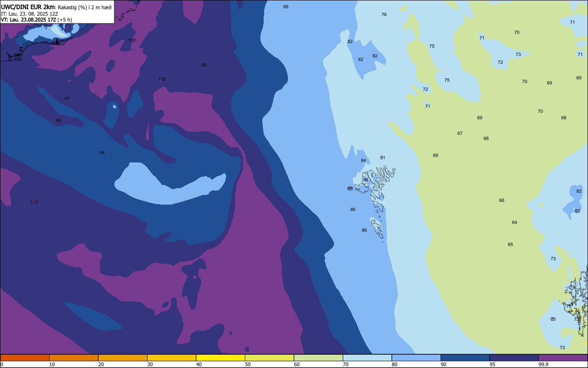This screenshot has width=588, height=368.
Task: Click the 50–60 yellow-green legend swatch
Action: (269, 357)
